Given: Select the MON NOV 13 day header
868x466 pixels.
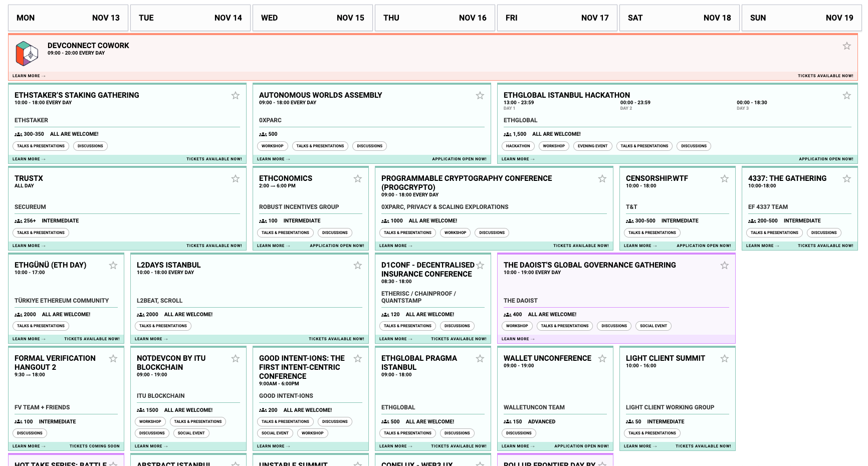Looking at the screenshot, I should click(x=68, y=18).
